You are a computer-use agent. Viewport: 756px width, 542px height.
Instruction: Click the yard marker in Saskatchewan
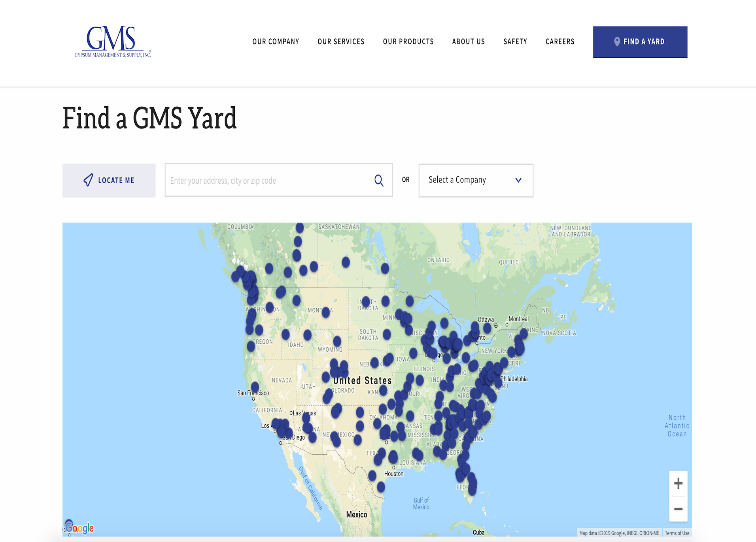coord(346,262)
